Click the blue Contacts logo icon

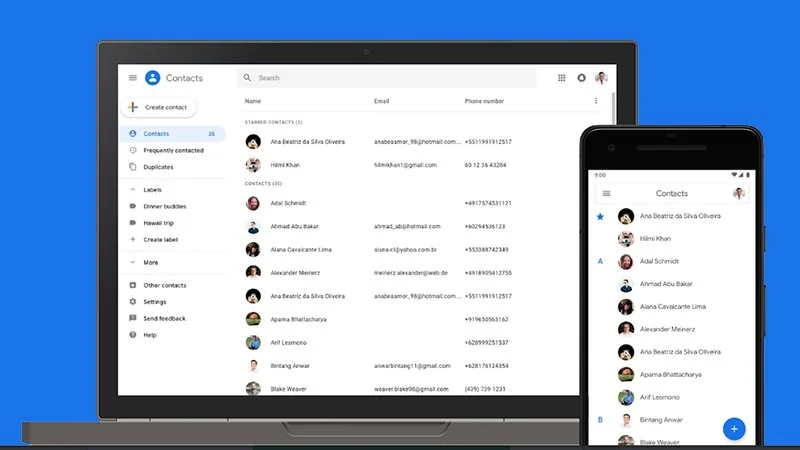tap(153, 78)
